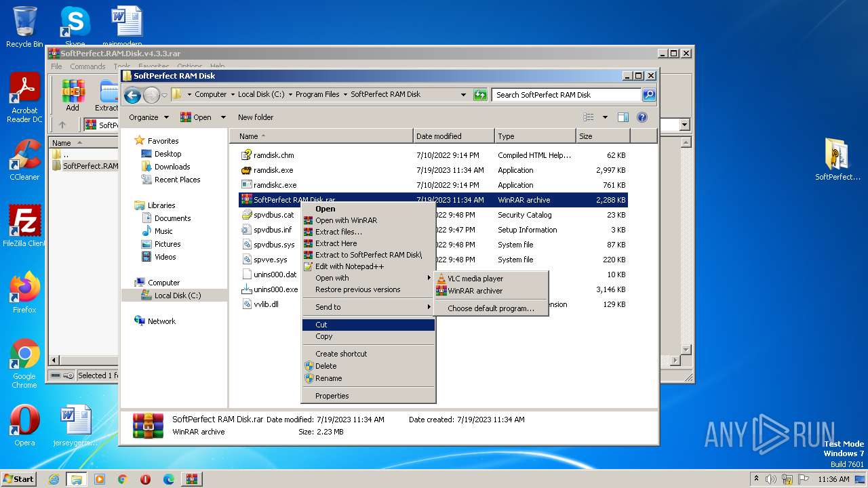Image resolution: width=868 pixels, height=488 pixels.
Task: Click the search magnifier icon
Action: (x=649, y=95)
